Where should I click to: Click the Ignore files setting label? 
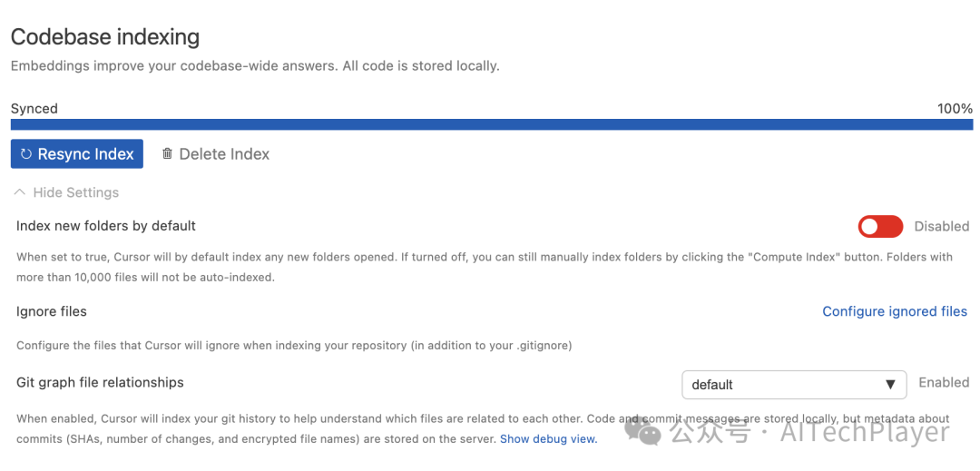52,311
